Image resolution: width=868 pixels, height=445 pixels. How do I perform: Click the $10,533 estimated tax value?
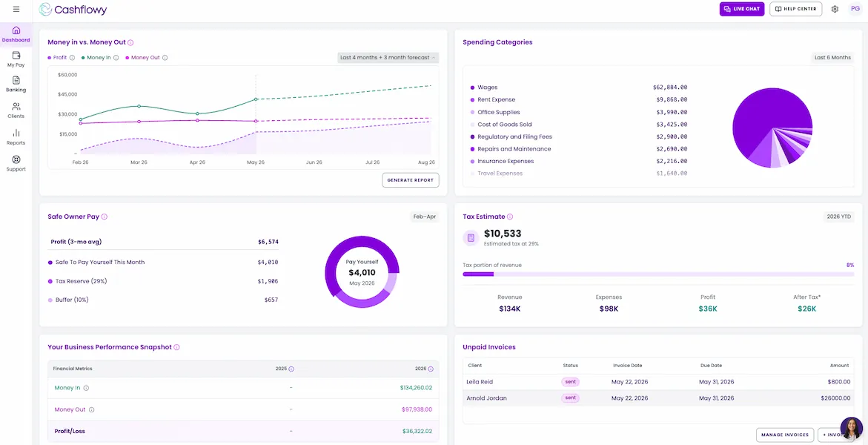(503, 234)
